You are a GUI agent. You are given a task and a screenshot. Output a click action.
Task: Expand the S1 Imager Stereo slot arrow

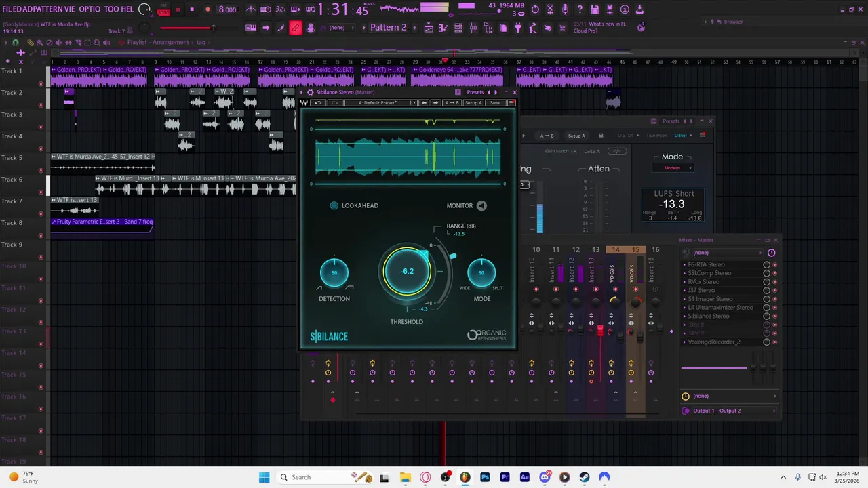click(684, 299)
